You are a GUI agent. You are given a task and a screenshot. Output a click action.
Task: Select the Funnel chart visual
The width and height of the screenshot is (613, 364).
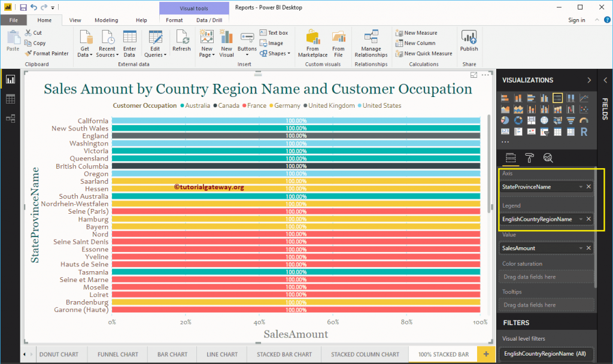click(x=570, y=120)
